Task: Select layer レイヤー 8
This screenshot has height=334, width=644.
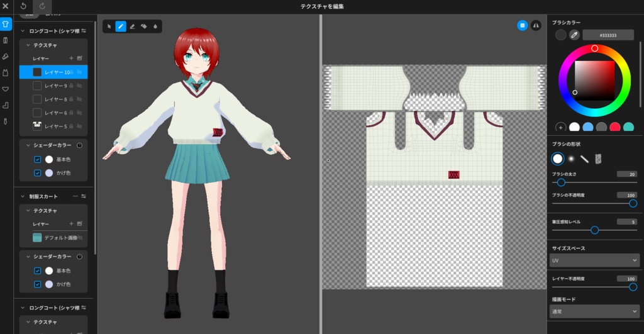Action: (x=53, y=99)
